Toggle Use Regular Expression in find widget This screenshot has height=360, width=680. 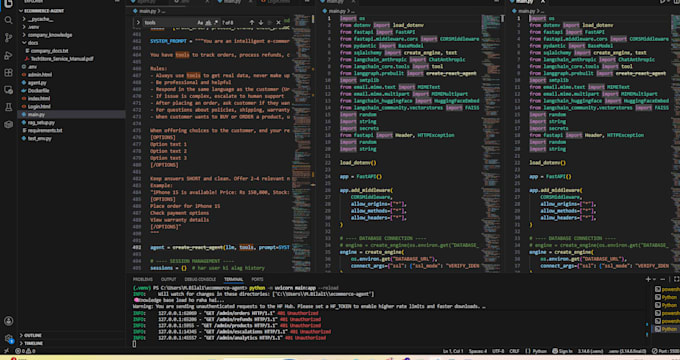coord(216,23)
